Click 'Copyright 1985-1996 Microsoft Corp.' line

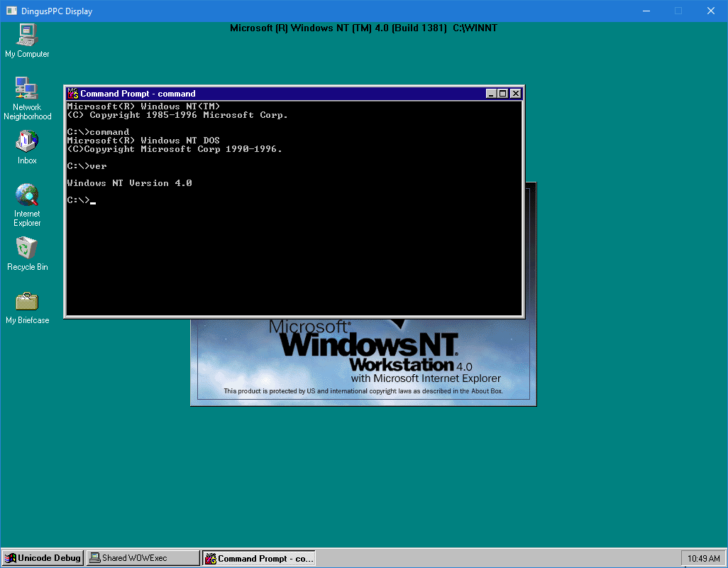(177, 115)
